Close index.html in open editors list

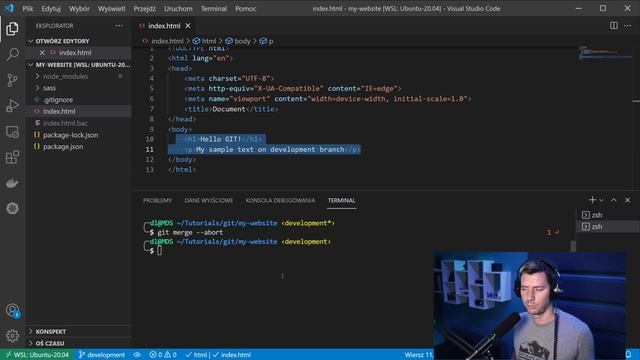42,52
